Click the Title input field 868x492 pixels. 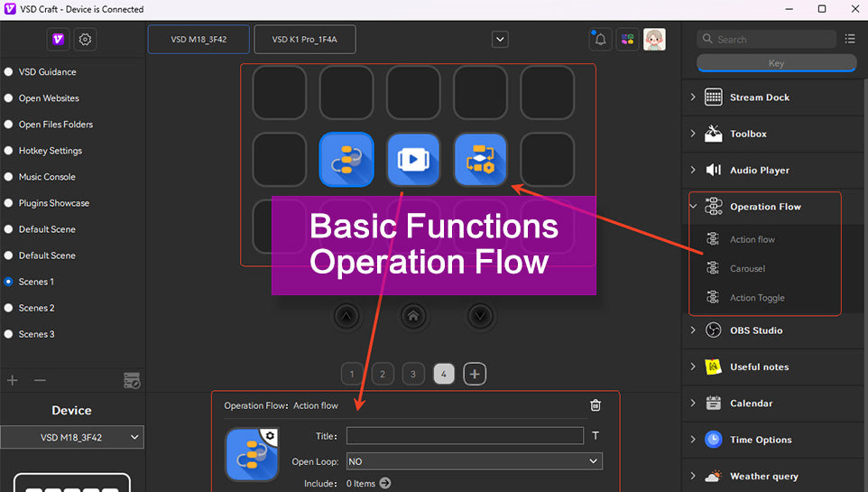click(x=465, y=435)
